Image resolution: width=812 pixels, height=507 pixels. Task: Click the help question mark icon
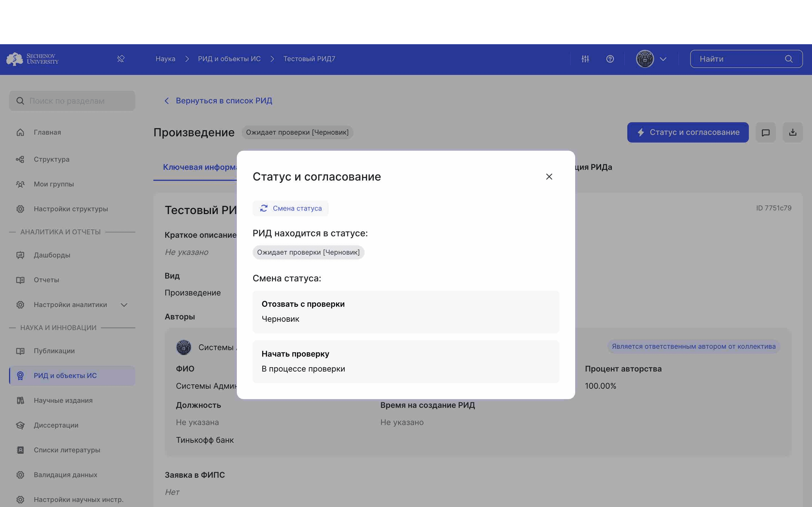[610, 58]
